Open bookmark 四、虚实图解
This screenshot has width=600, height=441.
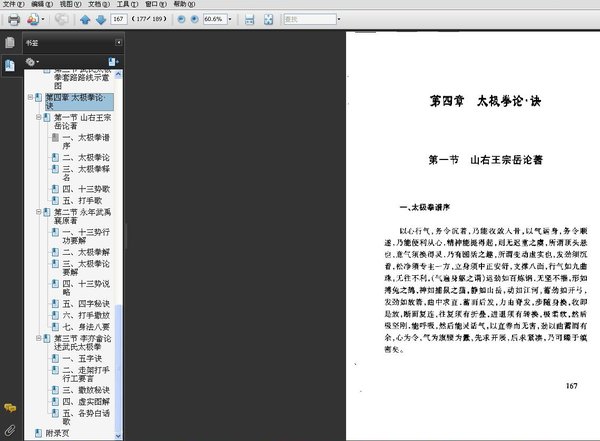pyautogui.click(x=86, y=402)
